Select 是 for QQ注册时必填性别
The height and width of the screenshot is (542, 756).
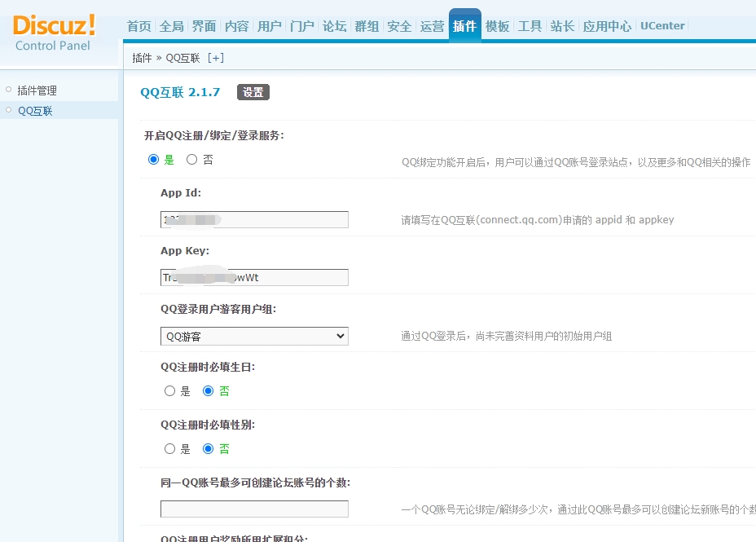coord(169,449)
